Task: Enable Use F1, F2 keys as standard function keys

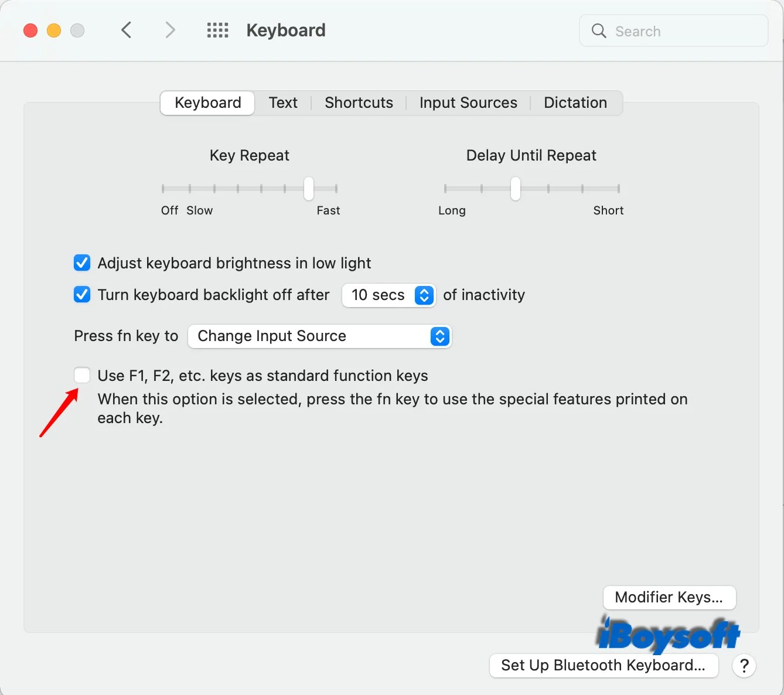Action: 81,375
